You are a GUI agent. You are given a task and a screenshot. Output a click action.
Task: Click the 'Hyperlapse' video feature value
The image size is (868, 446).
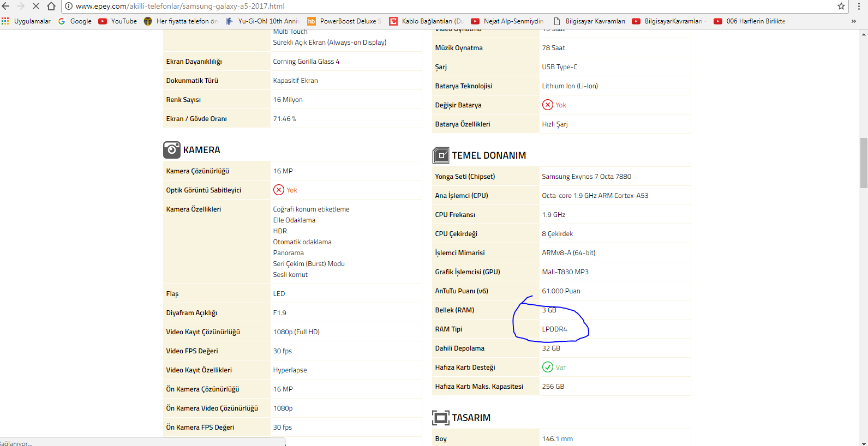tap(290, 370)
